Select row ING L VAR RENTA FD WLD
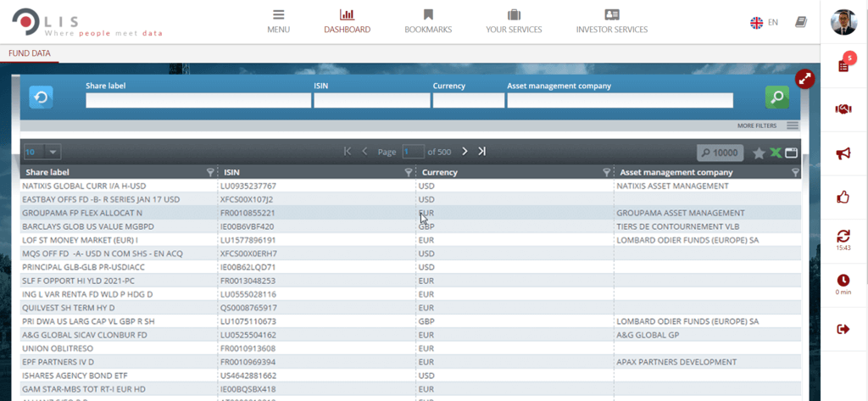This screenshot has height=401, width=868. pyautogui.click(x=411, y=294)
